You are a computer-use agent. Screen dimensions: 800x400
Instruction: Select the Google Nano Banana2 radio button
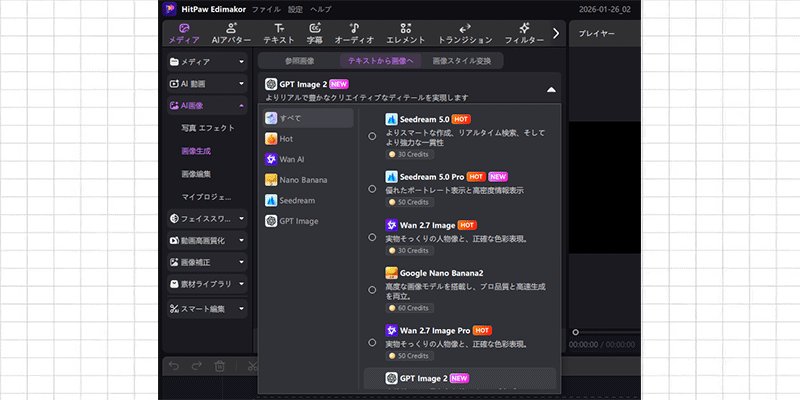[x=372, y=290]
